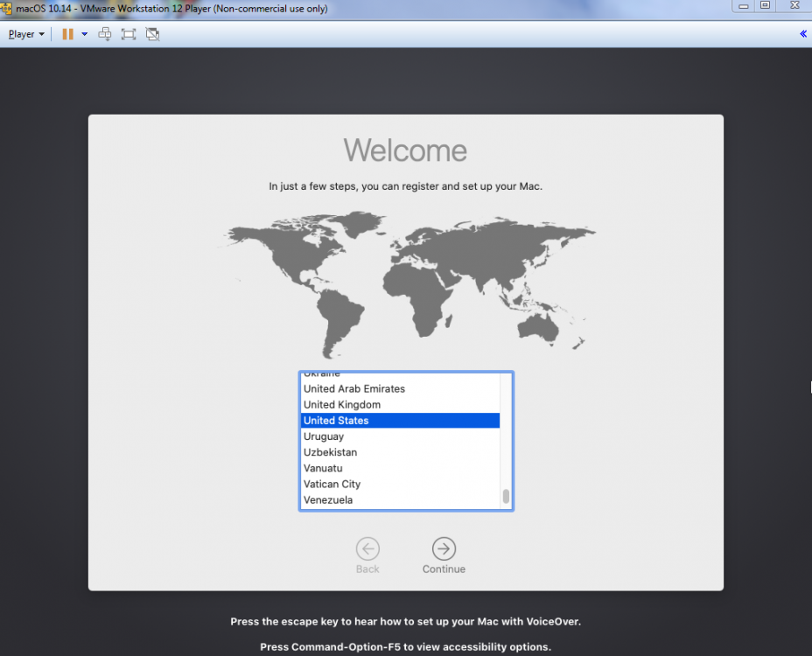This screenshot has height=656, width=812.
Task: Maximize the VMware Player window
Action: 766,6
